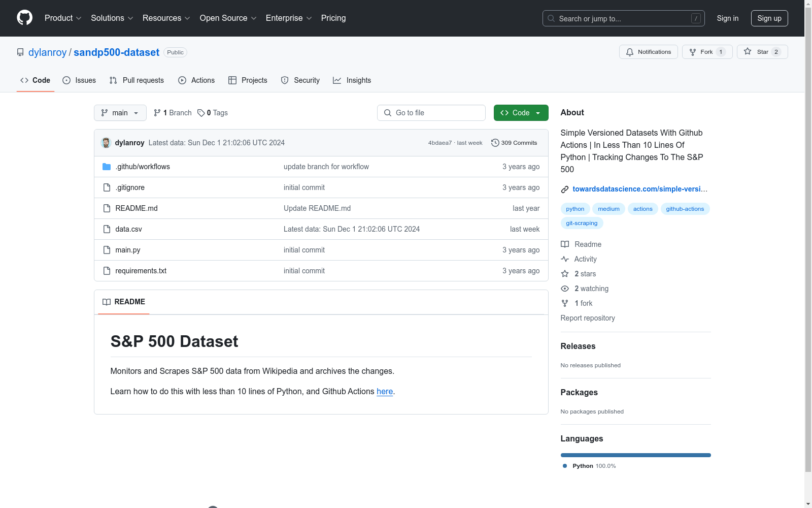
Task: Click the Activity pulse icon
Action: tap(565, 259)
